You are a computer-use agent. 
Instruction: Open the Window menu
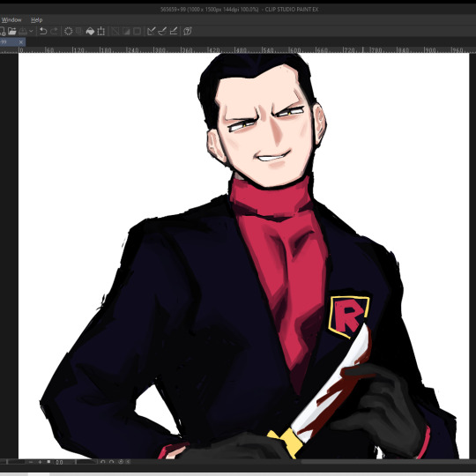[11, 20]
